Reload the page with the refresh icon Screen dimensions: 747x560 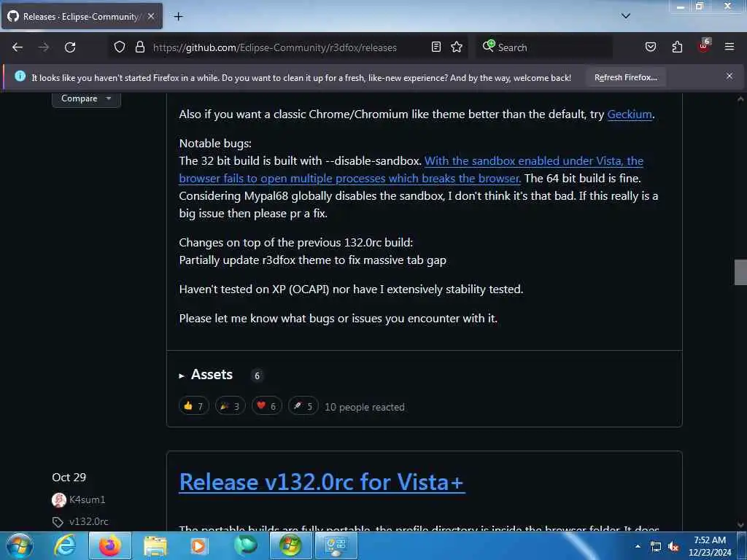(70, 47)
